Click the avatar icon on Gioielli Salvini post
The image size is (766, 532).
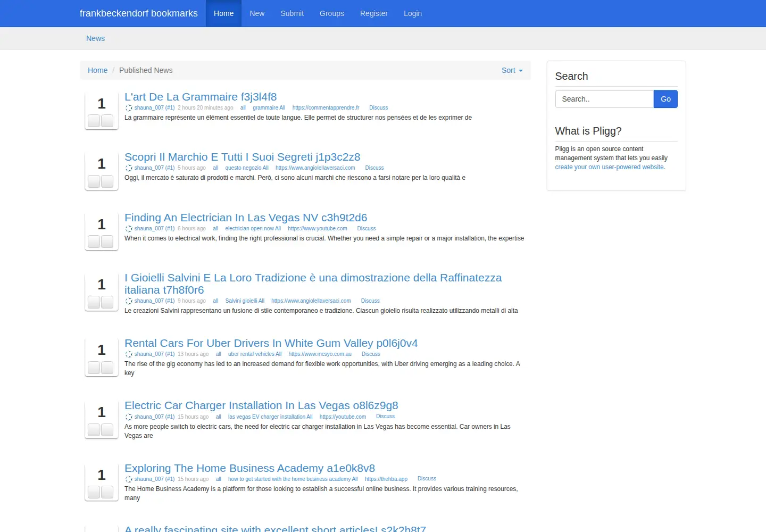(129, 301)
